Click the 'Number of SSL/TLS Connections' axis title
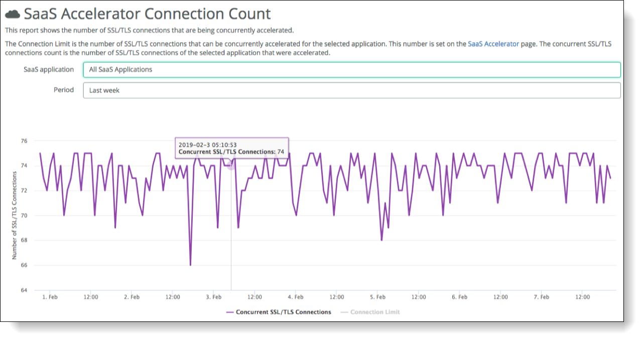This screenshot has width=644, height=342. click(x=14, y=215)
